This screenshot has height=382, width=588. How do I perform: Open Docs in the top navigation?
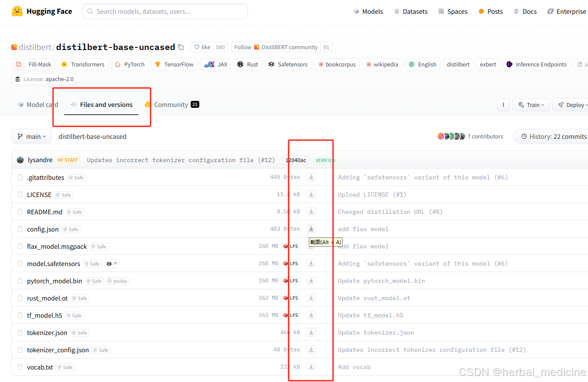tap(525, 12)
